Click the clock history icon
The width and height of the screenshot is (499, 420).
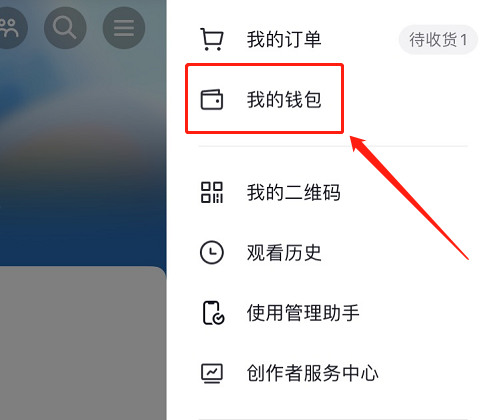coord(212,252)
